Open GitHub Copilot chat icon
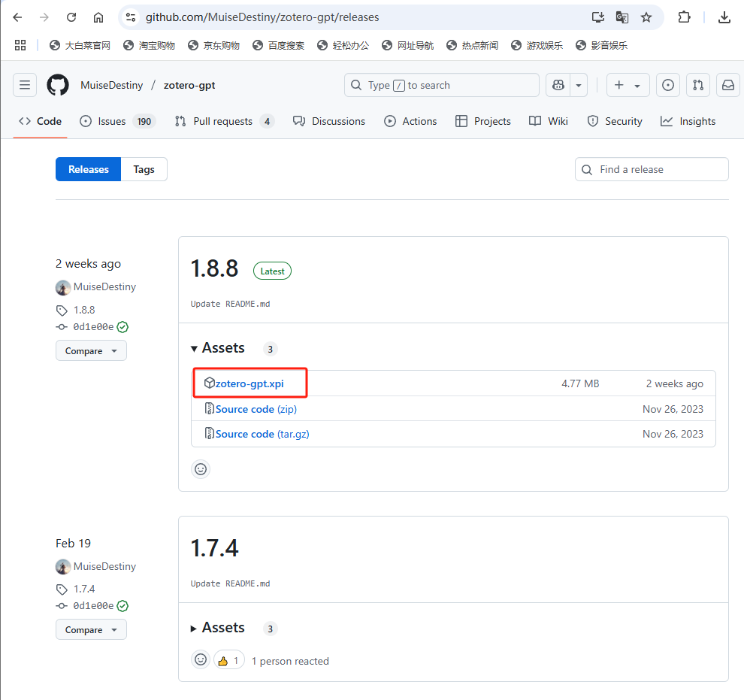 click(x=558, y=85)
